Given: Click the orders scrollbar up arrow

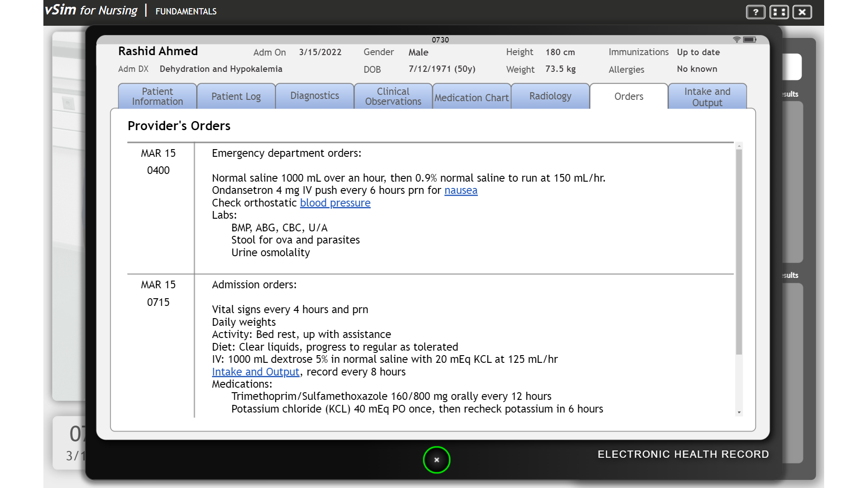Looking at the screenshot, I should 739,146.
